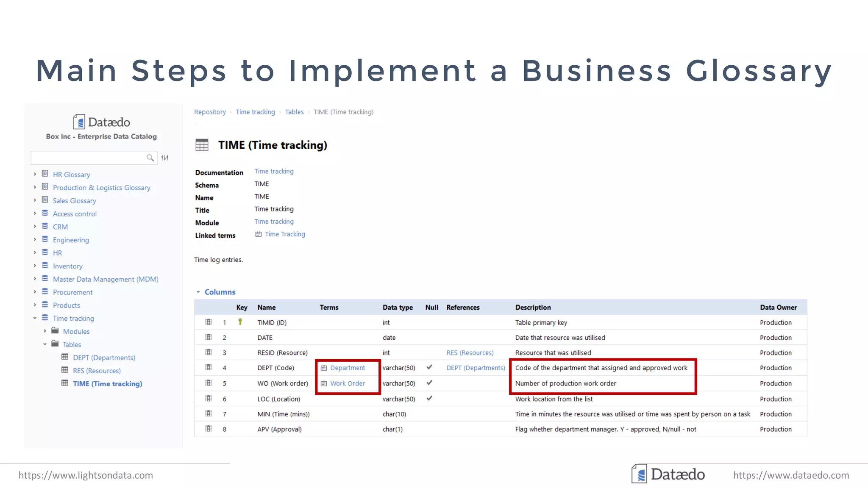Select the Production & Logistics Glossary item
Image resolution: width=868 pixels, height=488 pixels.
[101, 188]
